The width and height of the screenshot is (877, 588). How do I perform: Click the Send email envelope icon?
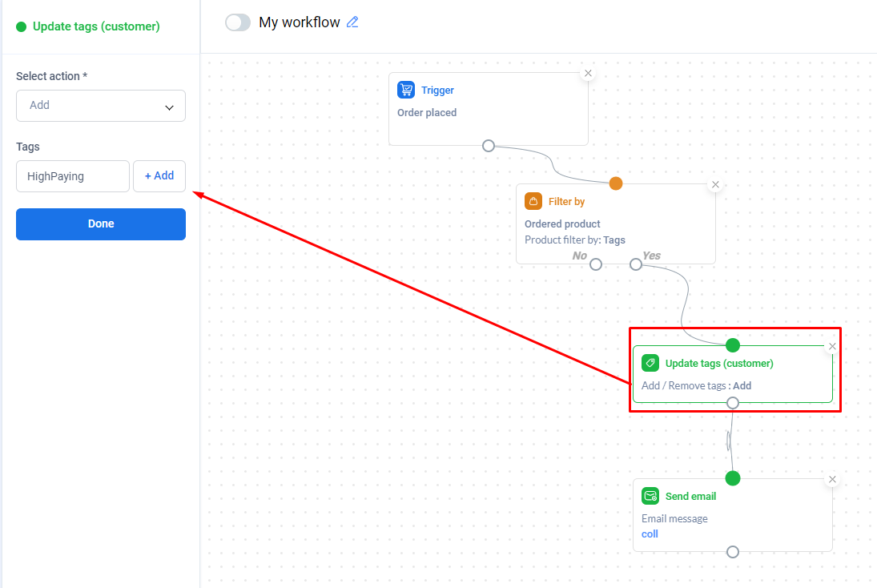click(x=650, y=496)
